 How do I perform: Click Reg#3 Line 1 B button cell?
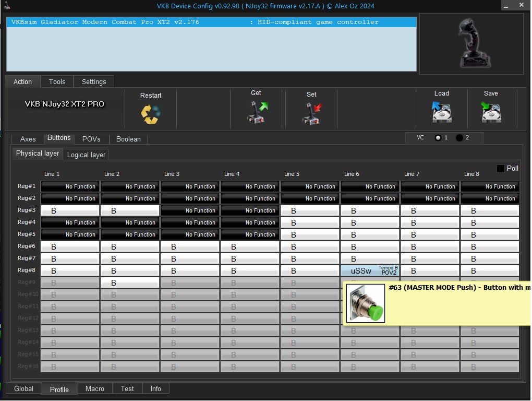(x=70, y=210)
